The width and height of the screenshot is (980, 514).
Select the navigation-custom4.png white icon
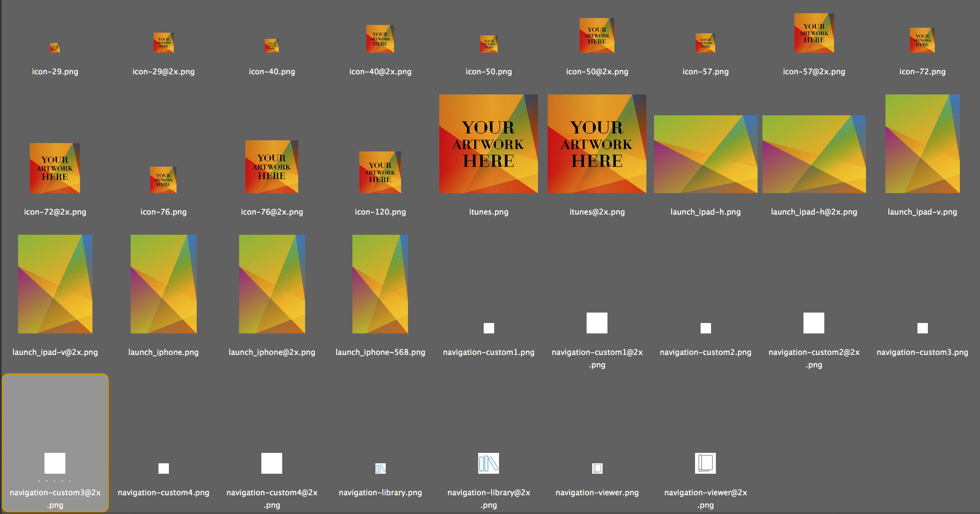click(x=164, y=469)
